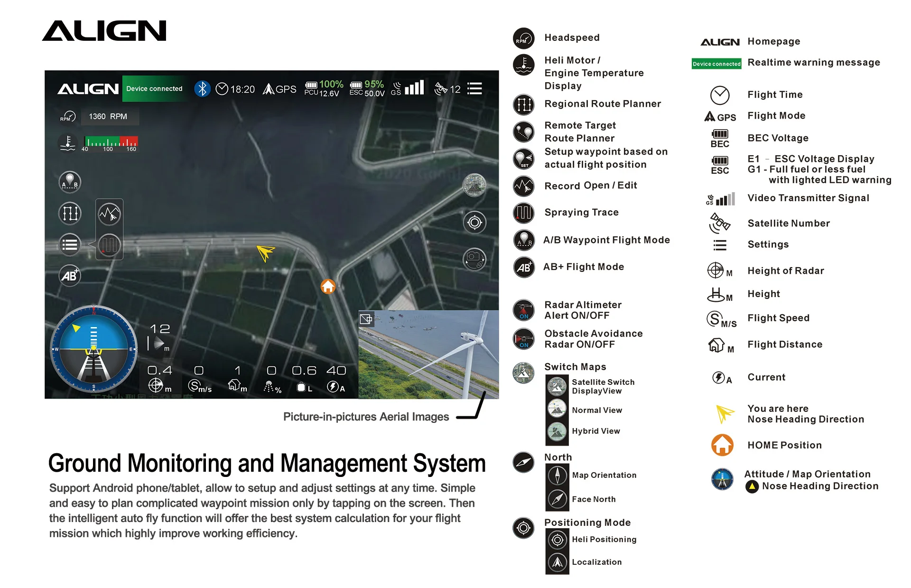The width and height of the screenshot is (911, 588).
Task: Click the Height M icon in the legend
Action: pyautogui.click(x=719, y=295)
